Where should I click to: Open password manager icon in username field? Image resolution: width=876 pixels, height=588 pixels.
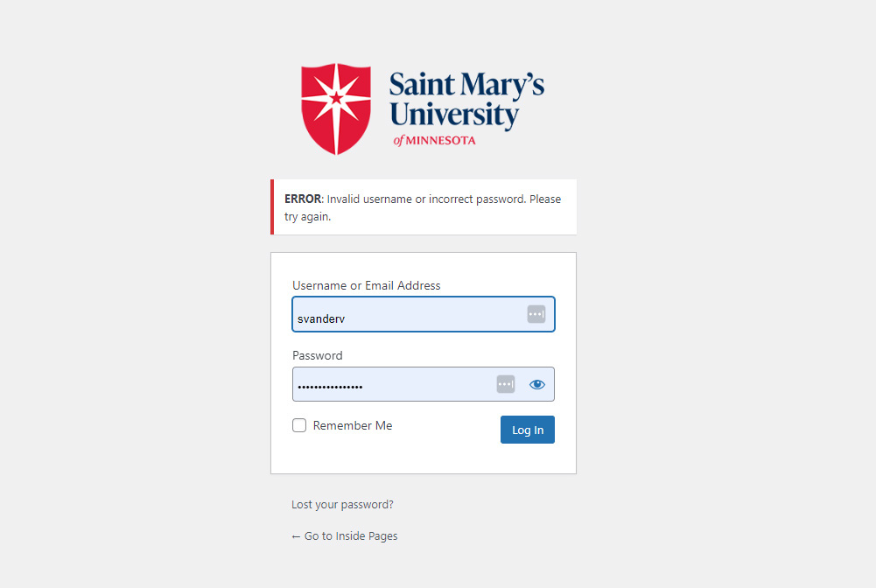pos(536,314)
